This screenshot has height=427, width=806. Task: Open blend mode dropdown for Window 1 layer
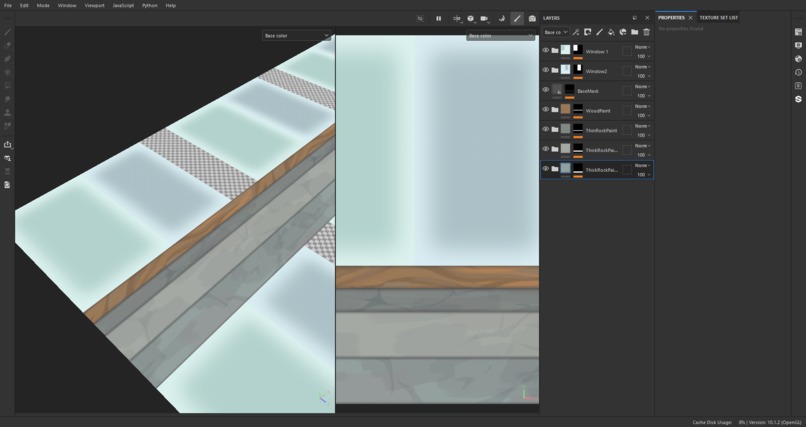click(x=643, y=47)
